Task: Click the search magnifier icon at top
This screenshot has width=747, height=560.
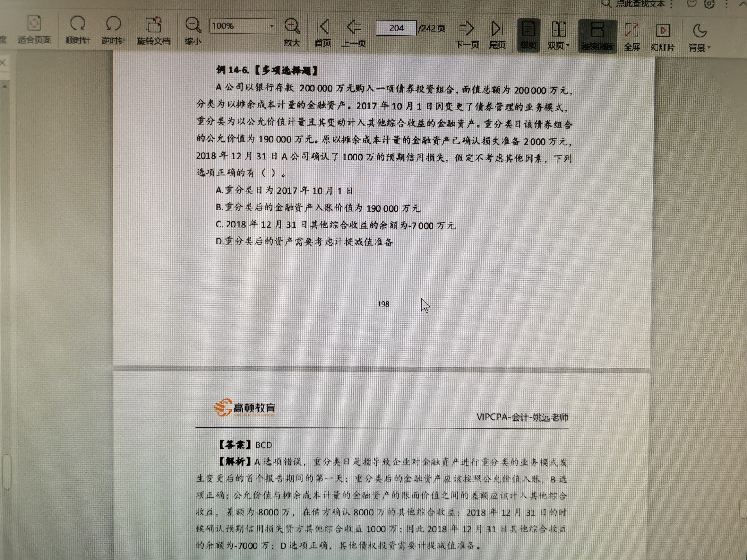Action: [x=607, y=3]
